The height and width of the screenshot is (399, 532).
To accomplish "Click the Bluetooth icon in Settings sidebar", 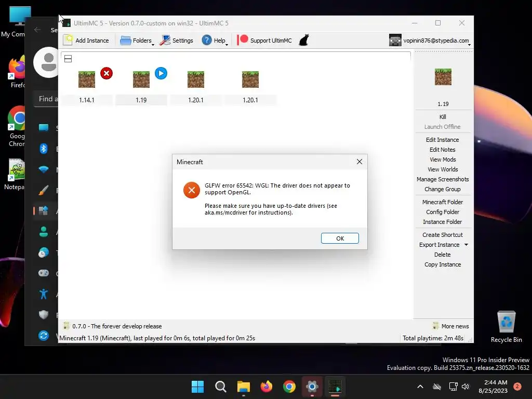I will [44, 149].
